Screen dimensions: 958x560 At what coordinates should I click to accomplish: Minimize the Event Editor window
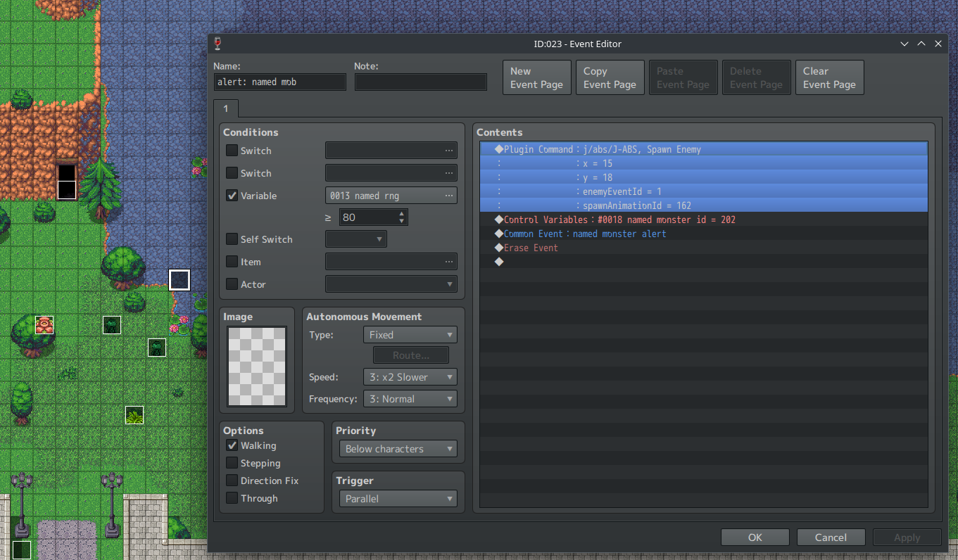(x=905, y=44)
